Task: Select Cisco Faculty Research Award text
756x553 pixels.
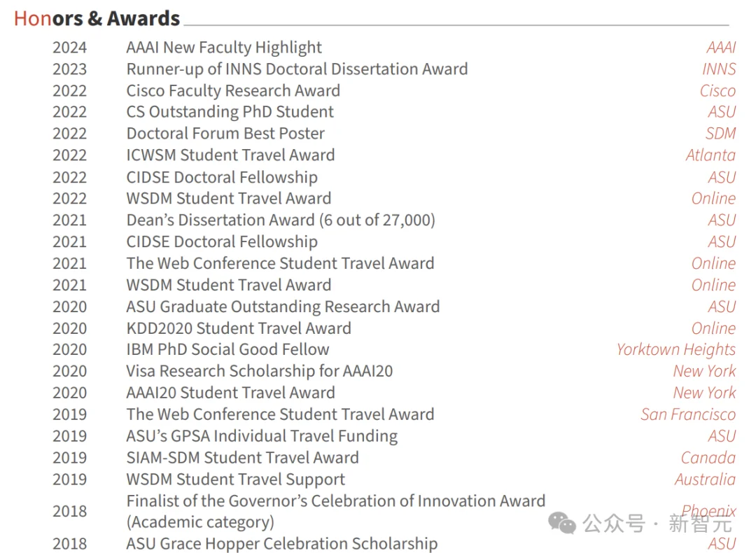Action: click(x=233, y=91)
